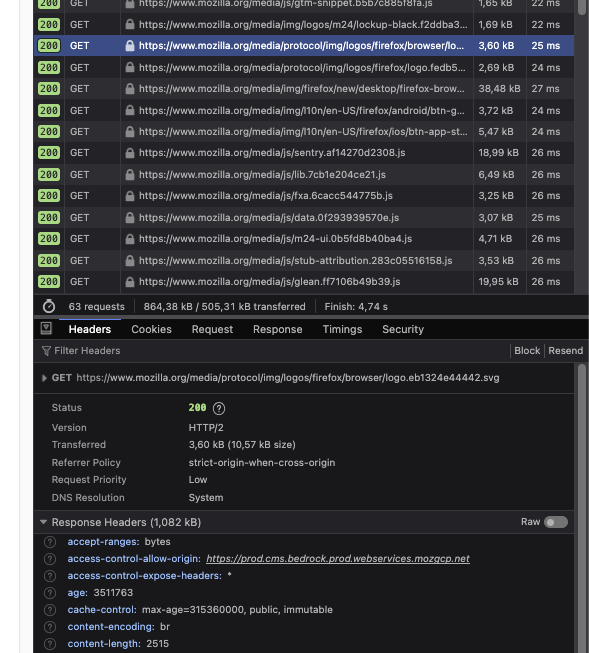Click the help icon next to Status 200
Viewport: 589px width, 653px height.
tap(219, 409)
